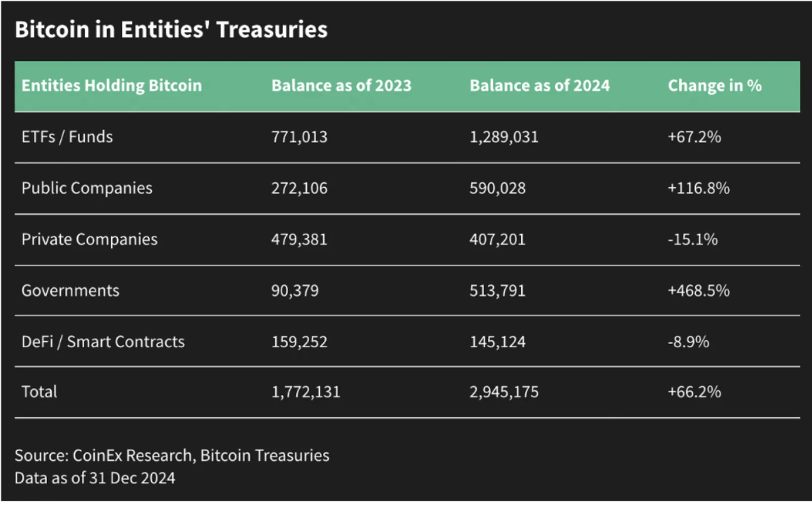The width and height of the screenshot is (812, 505).
Task: Click the -15.1% Private Companies change
Action: pyautogui.click(x=693, y=239)
